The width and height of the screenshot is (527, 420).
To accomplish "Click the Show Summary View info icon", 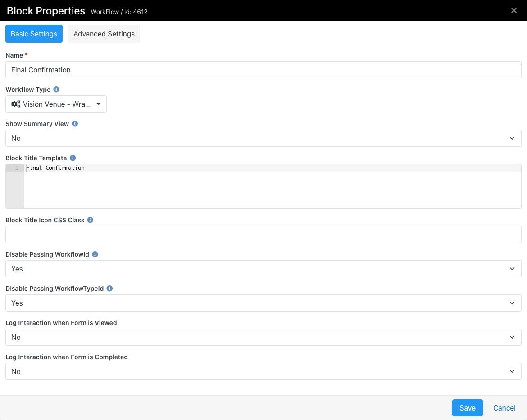I will tap(75, 124).
